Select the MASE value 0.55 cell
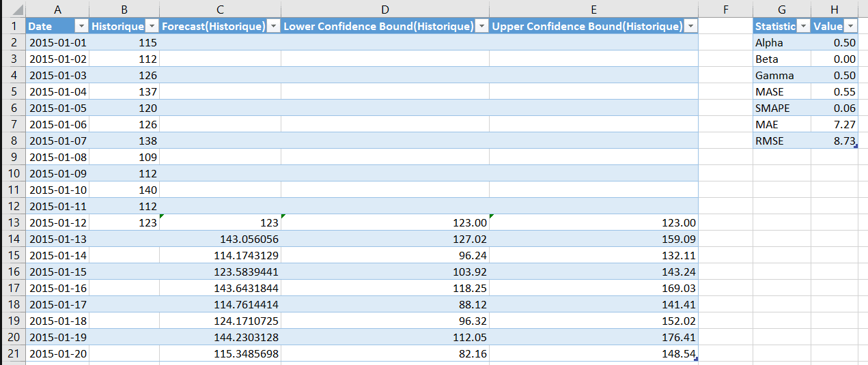 834,91
